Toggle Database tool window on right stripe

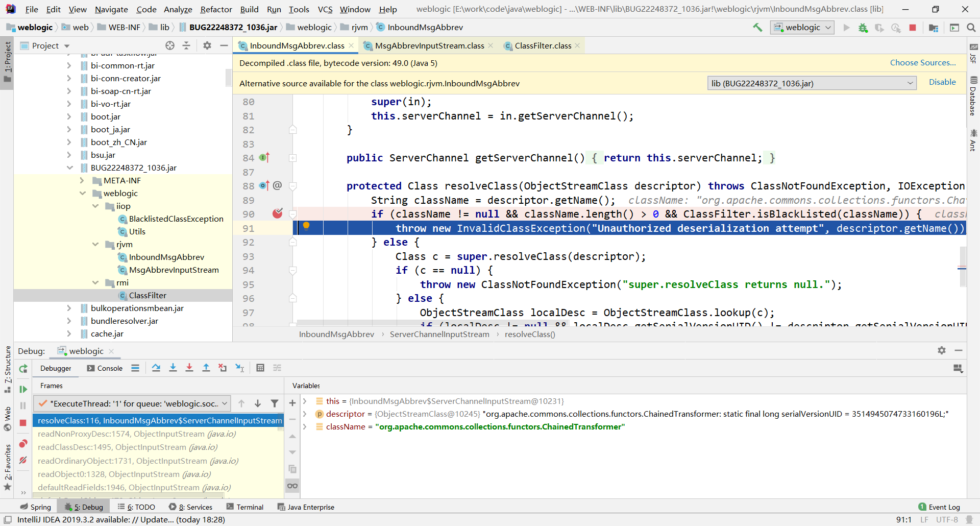[x=973, y=96]
